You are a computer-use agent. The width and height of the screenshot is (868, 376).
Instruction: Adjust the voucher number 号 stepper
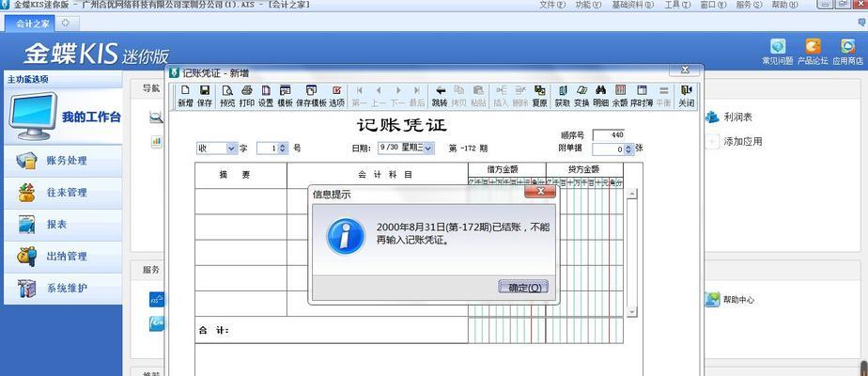click(x=283, y=149)
